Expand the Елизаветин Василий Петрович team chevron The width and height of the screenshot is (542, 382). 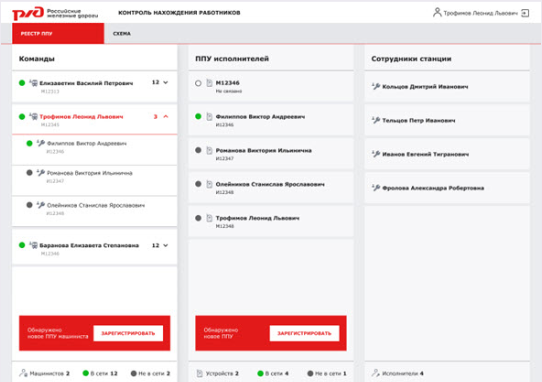point(166,82)
